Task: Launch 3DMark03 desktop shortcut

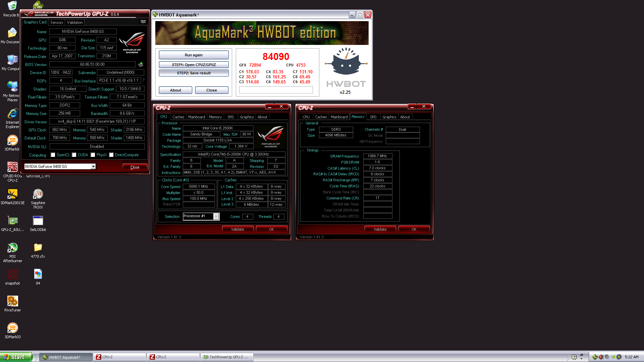Action: [x=12, y=331]
